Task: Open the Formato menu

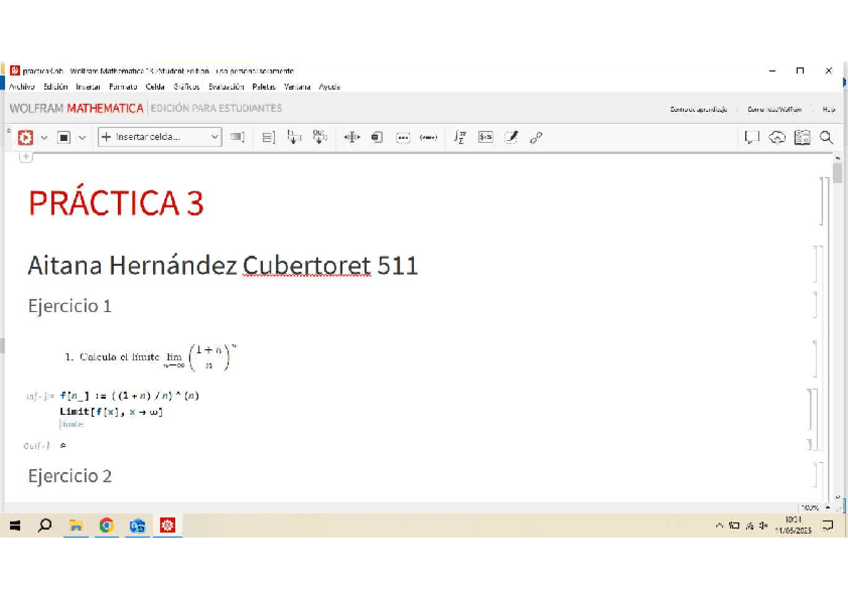Action: 123,87
